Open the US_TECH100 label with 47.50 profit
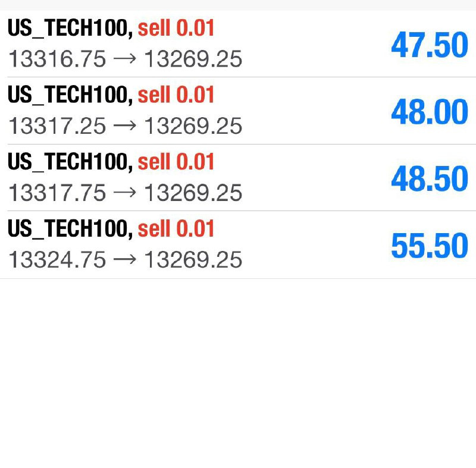 coord(70,28)
